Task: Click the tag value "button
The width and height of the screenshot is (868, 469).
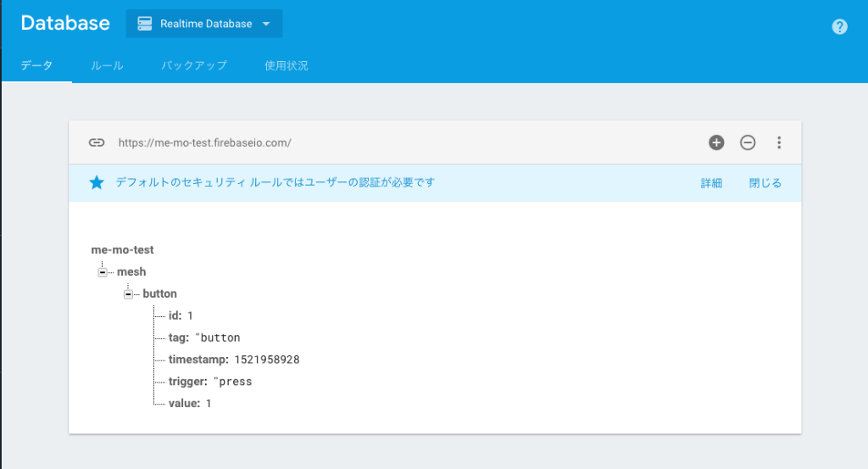Action: [x=218, y=338]
